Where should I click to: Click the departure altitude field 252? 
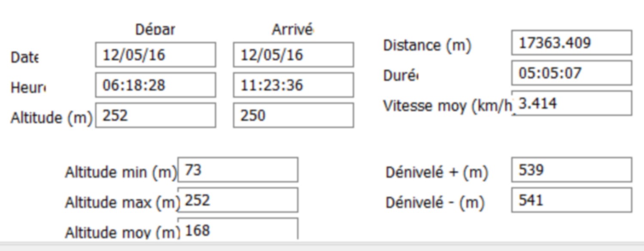pyautogui.click(x=155, y=115)
